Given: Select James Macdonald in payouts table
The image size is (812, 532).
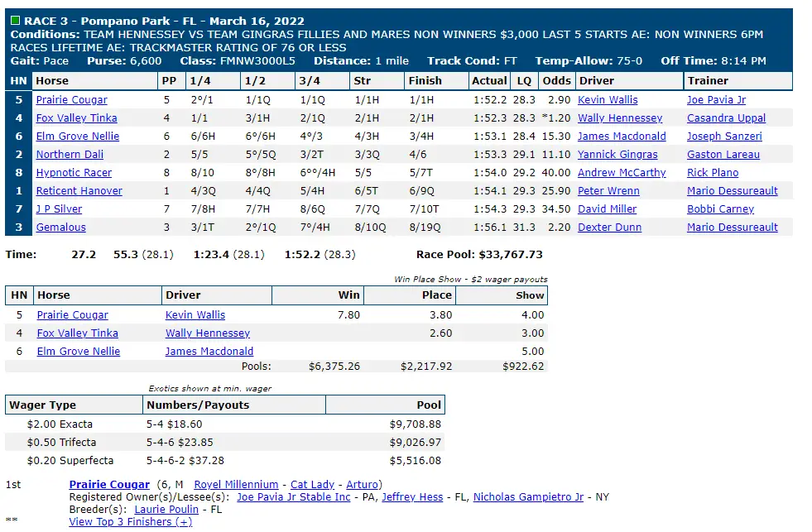Looking at the screenshot, I should point(209,351).
